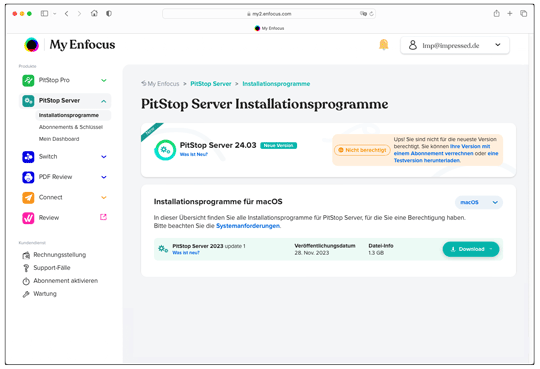Click the My Enfocus logo icon
The image size is (540, 369).
(31, 45)
